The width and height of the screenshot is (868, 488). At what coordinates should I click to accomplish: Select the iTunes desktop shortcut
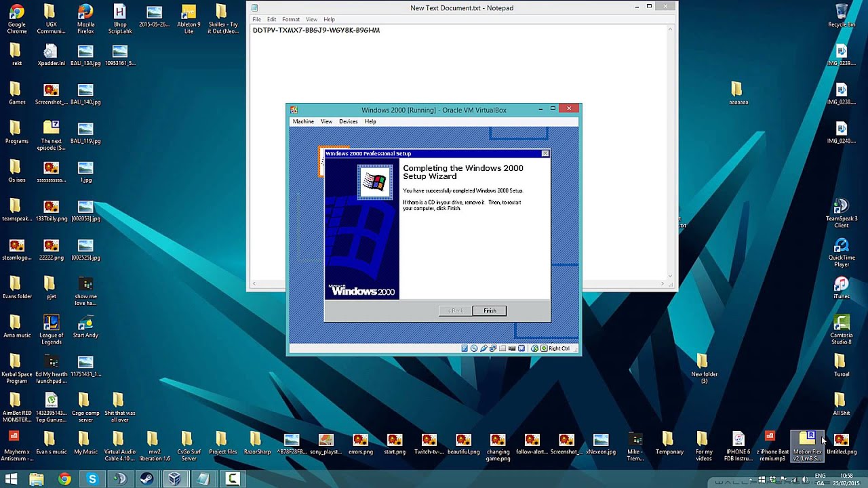point(842,288)
